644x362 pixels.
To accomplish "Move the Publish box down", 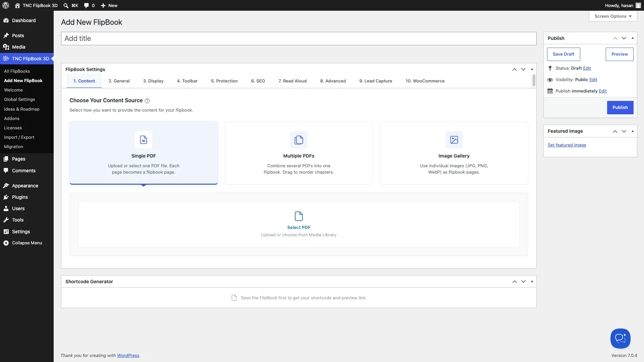I will (x=624, y=38).
